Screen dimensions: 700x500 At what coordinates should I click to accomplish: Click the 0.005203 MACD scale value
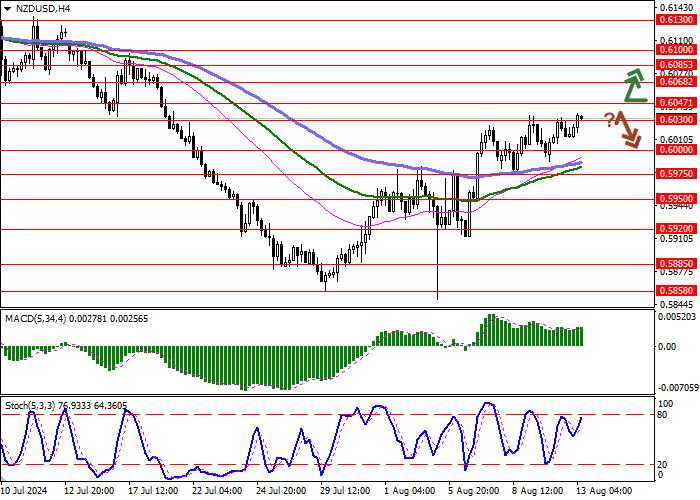pyautogui.click(x=677, y=317)
